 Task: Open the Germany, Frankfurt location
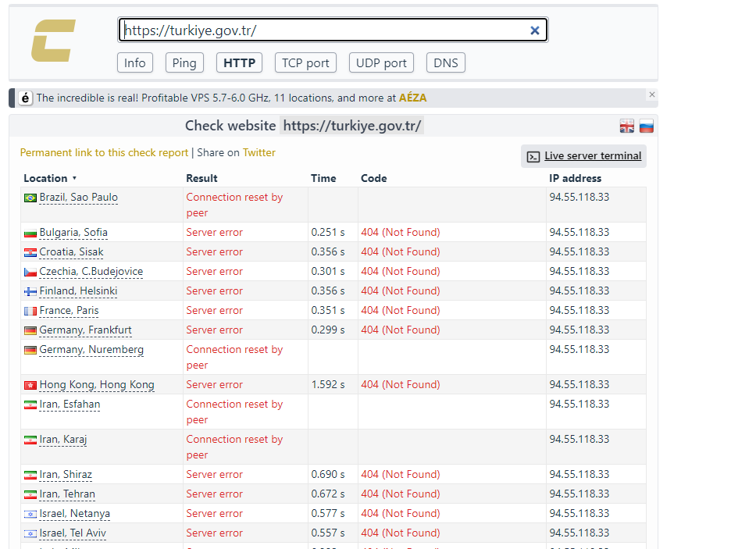[x=85, y=330]
